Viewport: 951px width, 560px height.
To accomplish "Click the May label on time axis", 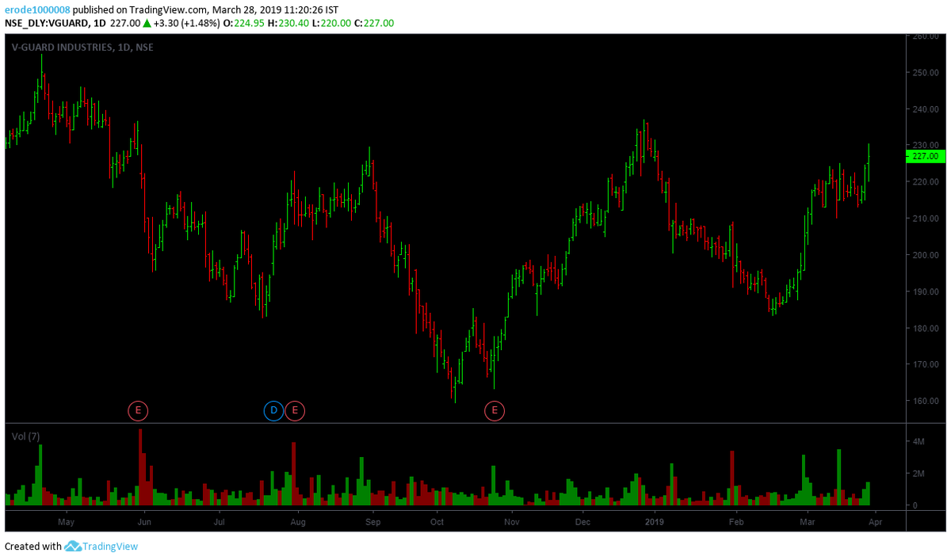I will tap(66, 522).
